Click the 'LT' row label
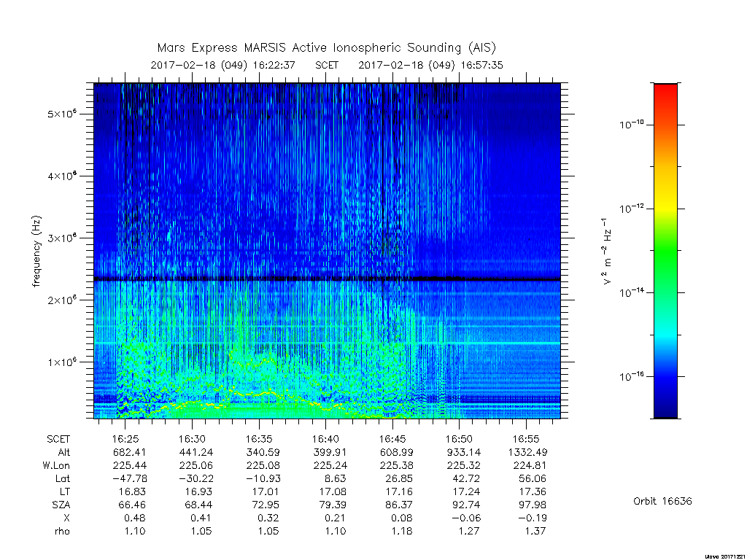The width and height of the screenshot is (747, 560). pos(65,491)
